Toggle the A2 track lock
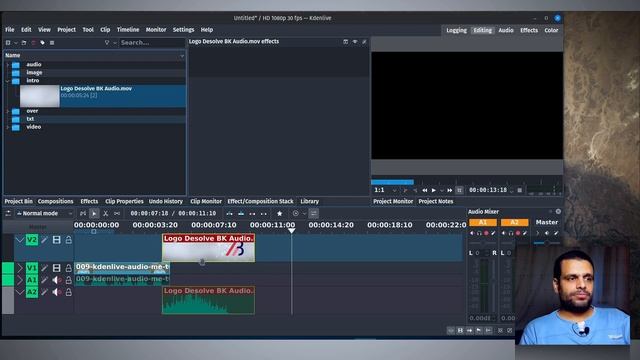 pyautogui.click(x=69, y=292)
